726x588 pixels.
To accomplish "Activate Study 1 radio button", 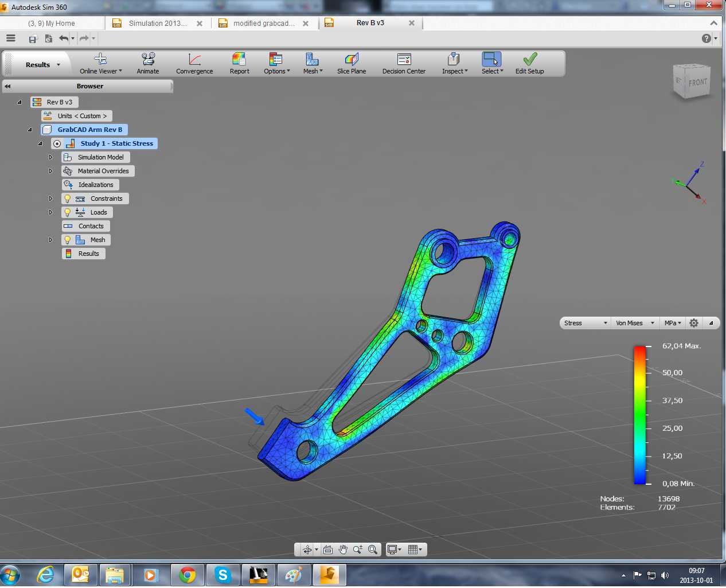I will point(57,143).
